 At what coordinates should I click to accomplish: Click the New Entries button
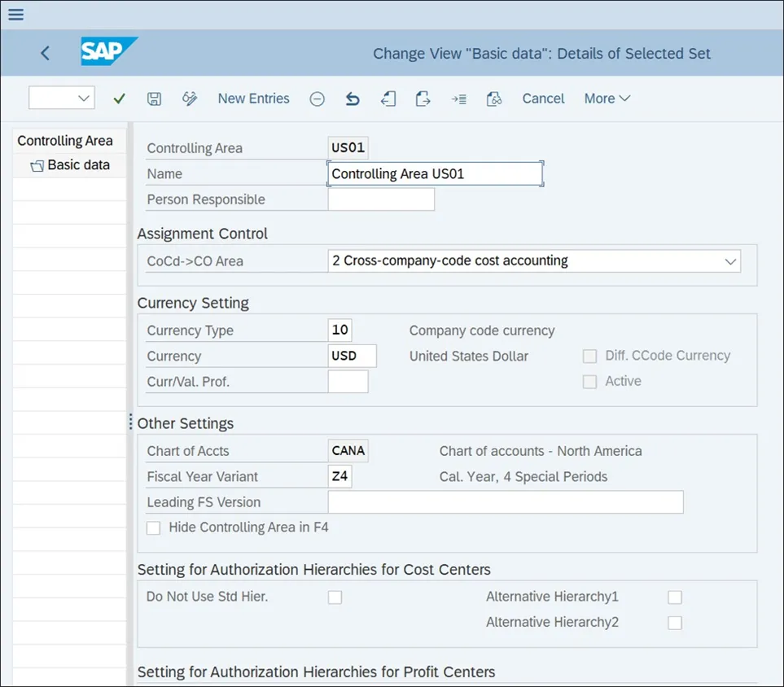tap(253, 98)
